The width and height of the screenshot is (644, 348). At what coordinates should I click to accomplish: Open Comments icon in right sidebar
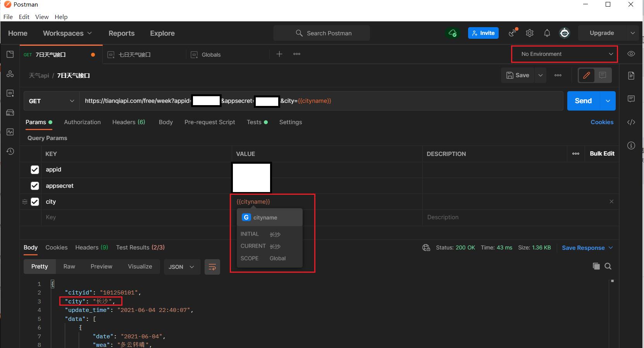[631, 99]
